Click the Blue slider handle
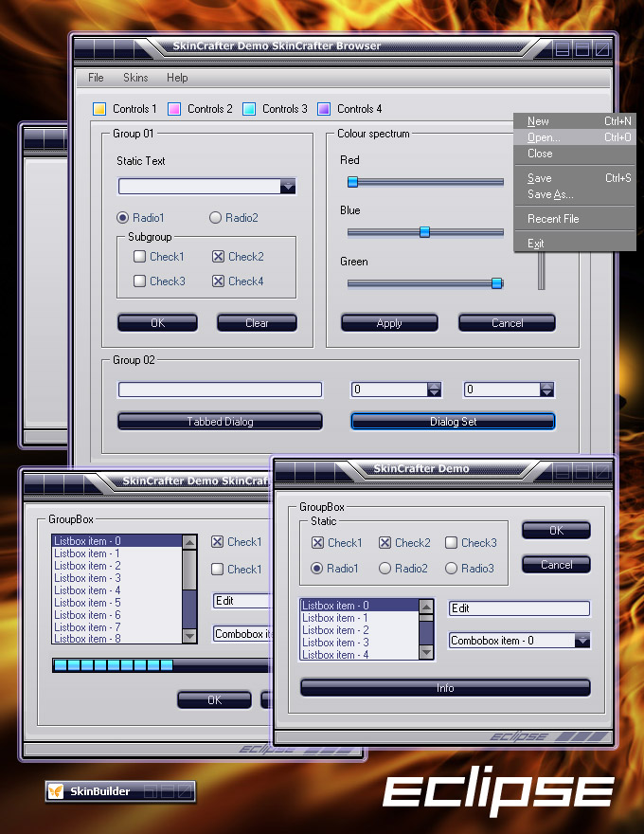This screenshot has height=834, width=644. [x=424, y=231]
